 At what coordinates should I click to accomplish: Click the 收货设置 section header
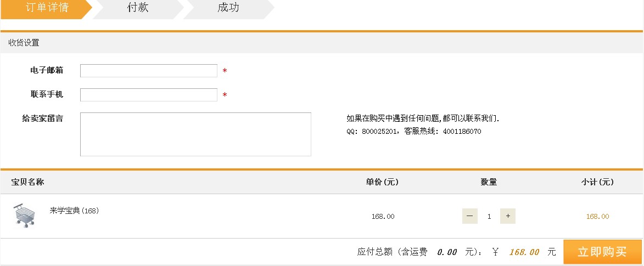(x=24, y=43)
